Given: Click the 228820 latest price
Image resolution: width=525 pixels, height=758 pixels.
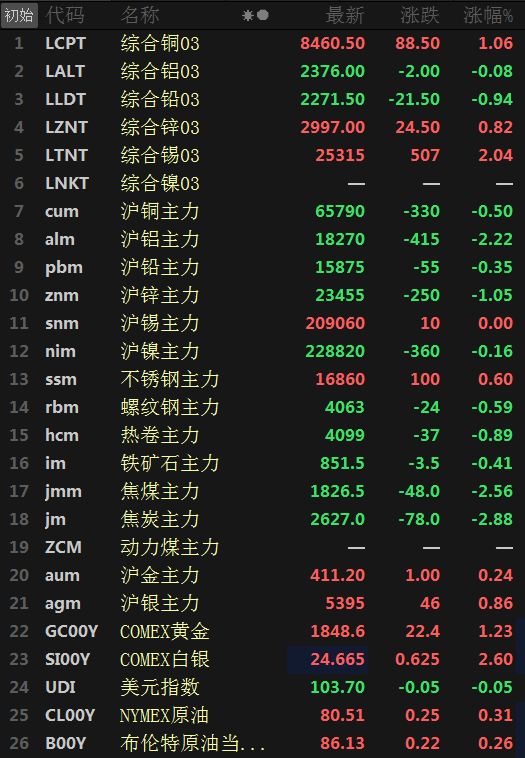Looking at the screenshot, I should coord(335,352).
